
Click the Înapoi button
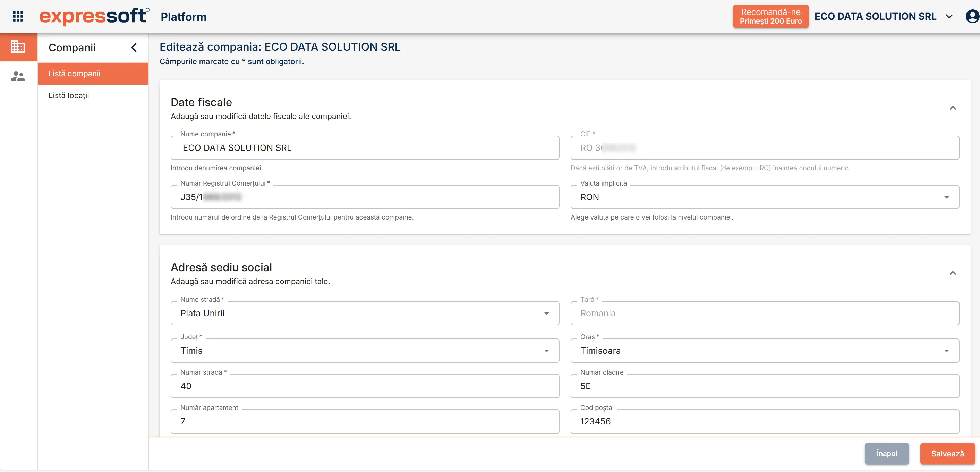point(886,453)
